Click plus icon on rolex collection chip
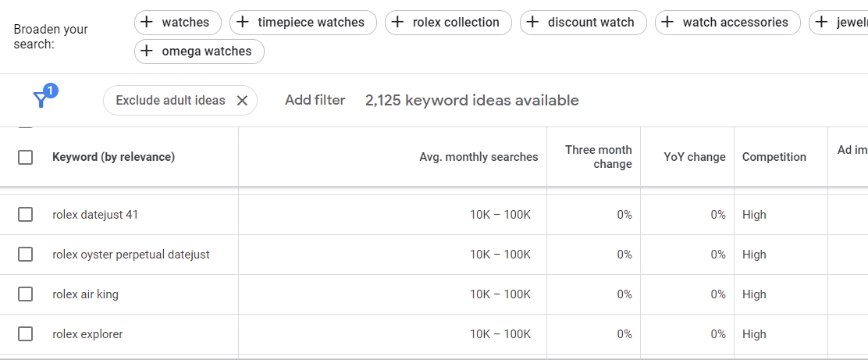The height and width of the screenshot is (360, 868). click(x=397, y=22)
